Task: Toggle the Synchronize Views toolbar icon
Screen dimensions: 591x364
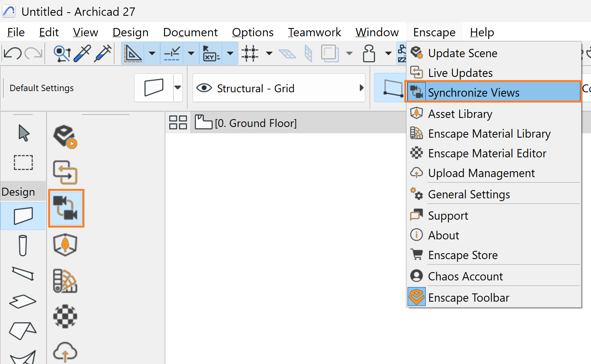Action: (x=66, y=208)
